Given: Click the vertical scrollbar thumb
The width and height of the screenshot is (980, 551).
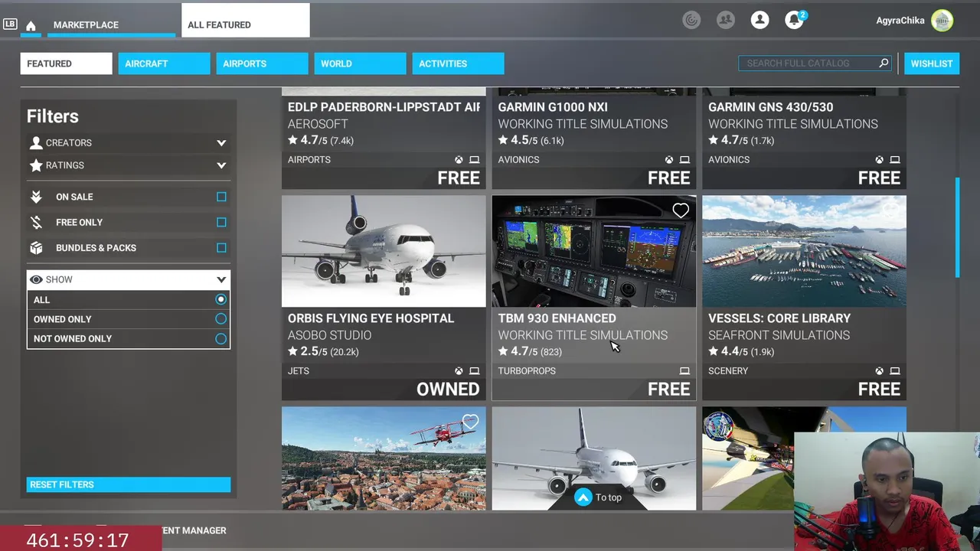Looking at the screenshot, I should tap(957, 227).
